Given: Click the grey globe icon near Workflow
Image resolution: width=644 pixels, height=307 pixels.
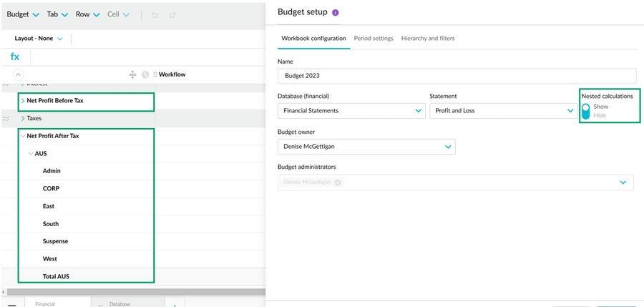Looking at the screenshot, I should pyautogui.click(x=145, y=74).
